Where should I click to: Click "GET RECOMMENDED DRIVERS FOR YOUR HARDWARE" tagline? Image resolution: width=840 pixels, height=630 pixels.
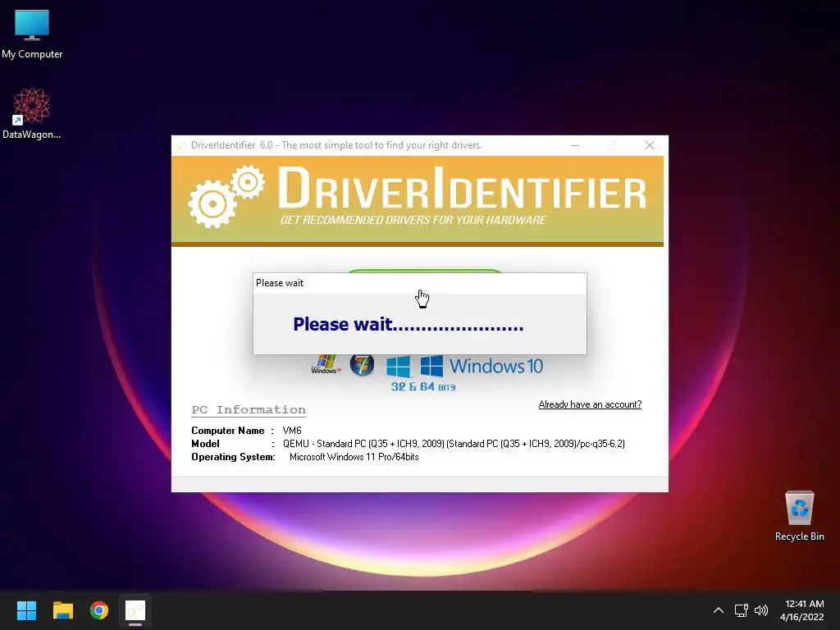pos(413,220)
